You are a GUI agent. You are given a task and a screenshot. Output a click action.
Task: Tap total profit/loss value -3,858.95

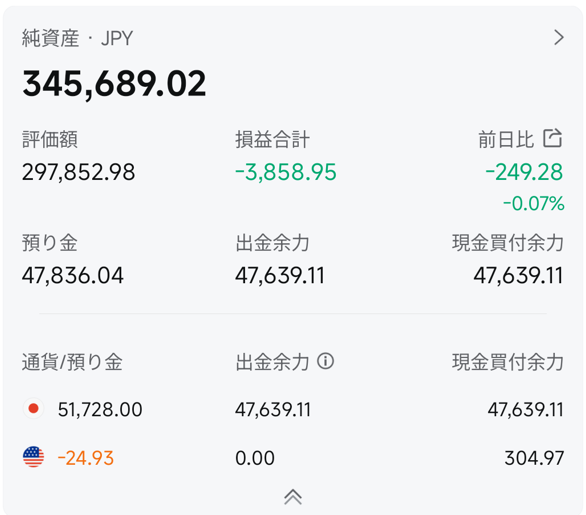286,172
